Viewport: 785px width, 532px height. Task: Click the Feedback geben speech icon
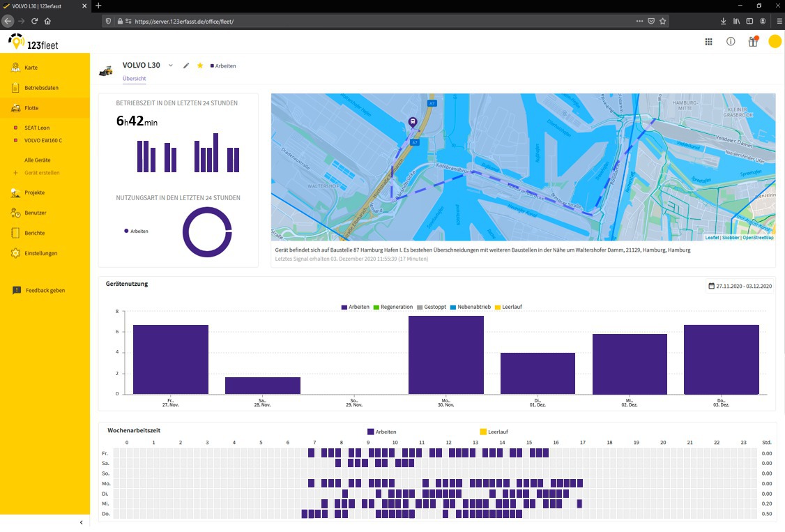(x=17, y=290)
